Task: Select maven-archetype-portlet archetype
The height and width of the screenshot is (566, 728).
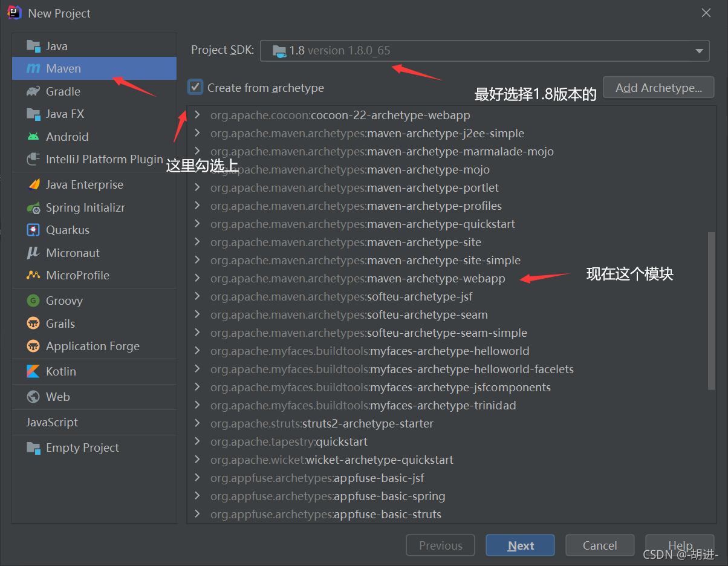Action: pyautogui.click(x=354, y=187)
